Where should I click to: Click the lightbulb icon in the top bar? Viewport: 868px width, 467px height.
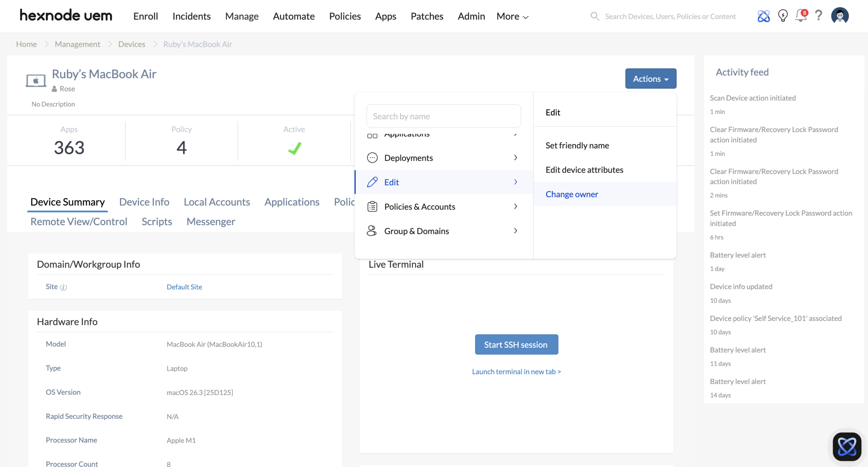pyautogui.click(x=782, y=16)
